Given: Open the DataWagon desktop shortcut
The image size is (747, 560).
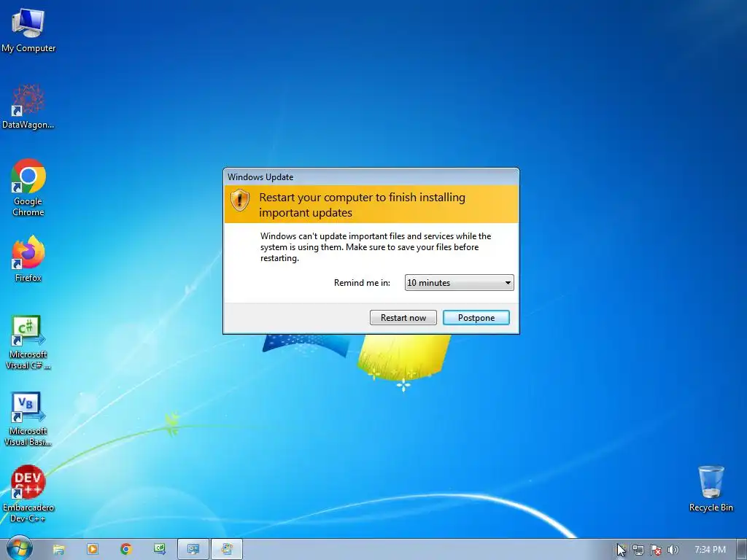Looking at the screenshot, I should coord(28,106).
